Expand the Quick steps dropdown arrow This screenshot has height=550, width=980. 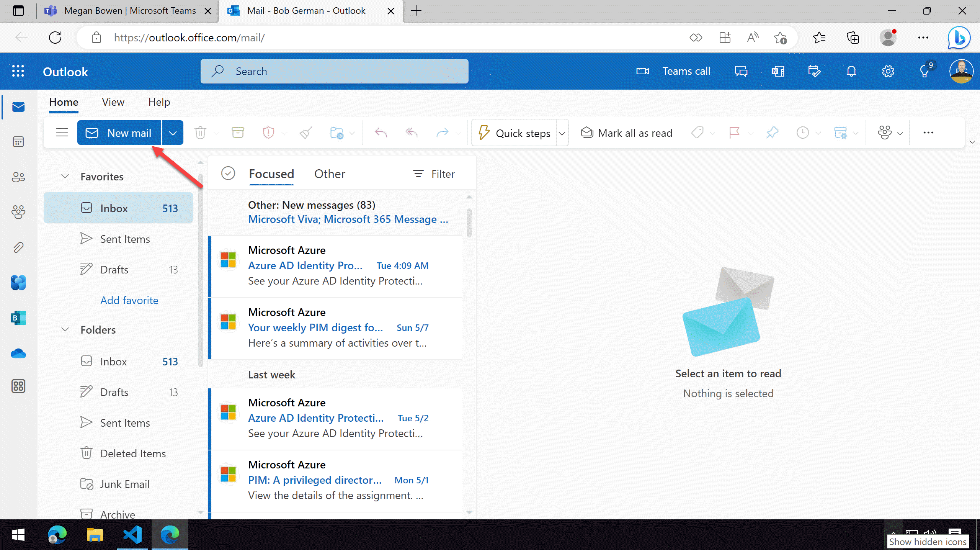pos(562,133)
